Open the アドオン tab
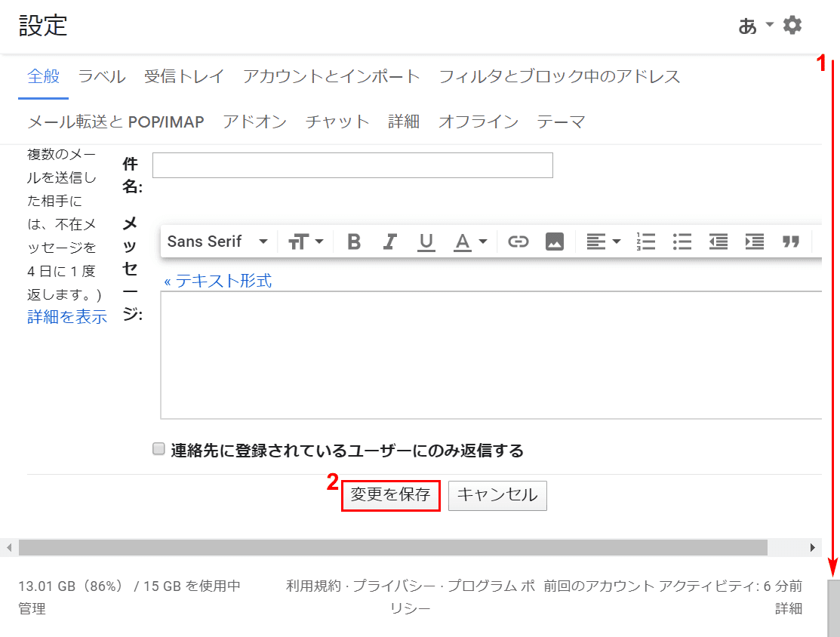The height and width of the screenshot is (637, 840). [x=255, y=122]
